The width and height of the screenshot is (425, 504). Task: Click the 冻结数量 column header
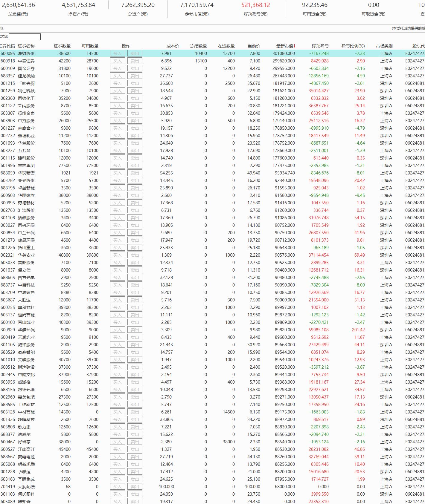click(x=199, y=46)
